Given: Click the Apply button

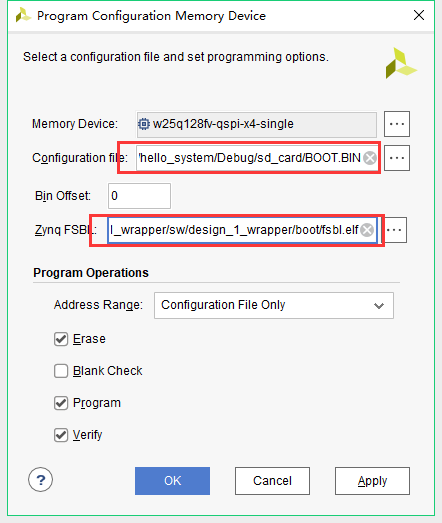Looking at the screenshot, I should (372, 481).
